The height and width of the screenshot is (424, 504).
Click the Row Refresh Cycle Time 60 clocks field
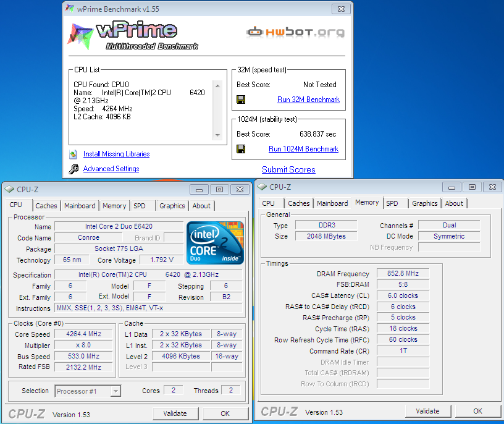point(403,339)
